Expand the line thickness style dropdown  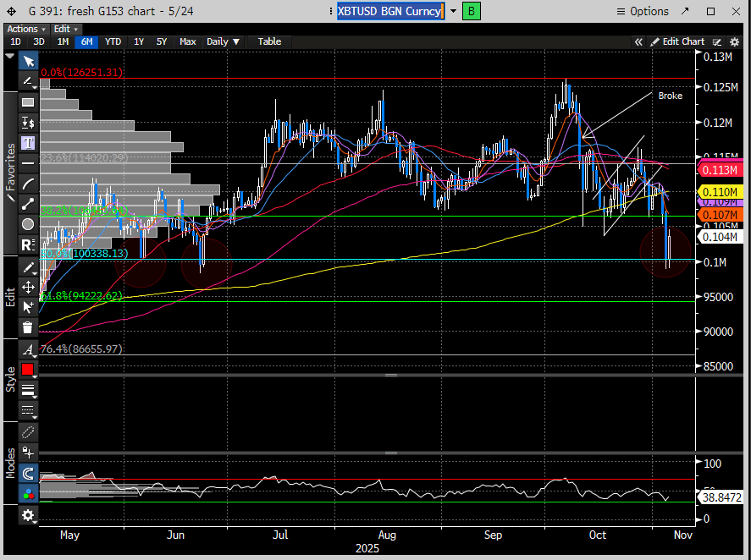[x=28, y=390]
